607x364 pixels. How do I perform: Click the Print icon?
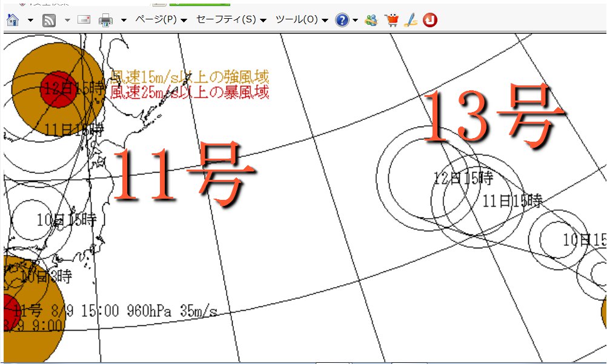point(105,20)
